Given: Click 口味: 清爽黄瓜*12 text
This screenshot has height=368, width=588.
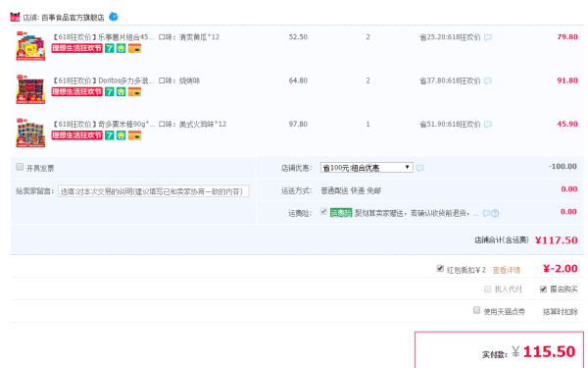Looking at the screenshot, I should pyautogui.click(x=188, y=37).
